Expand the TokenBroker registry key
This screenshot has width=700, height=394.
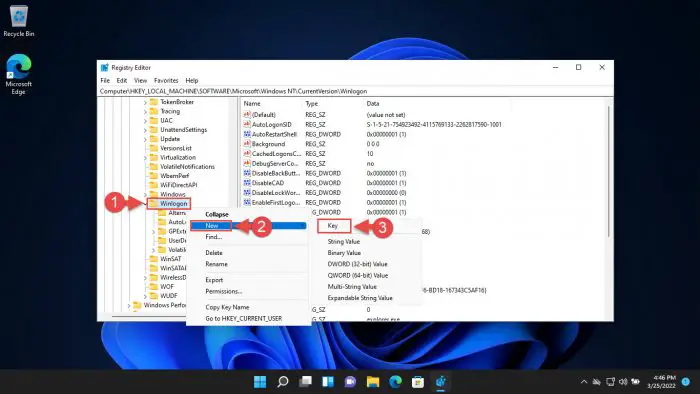[x=145, y=102]
